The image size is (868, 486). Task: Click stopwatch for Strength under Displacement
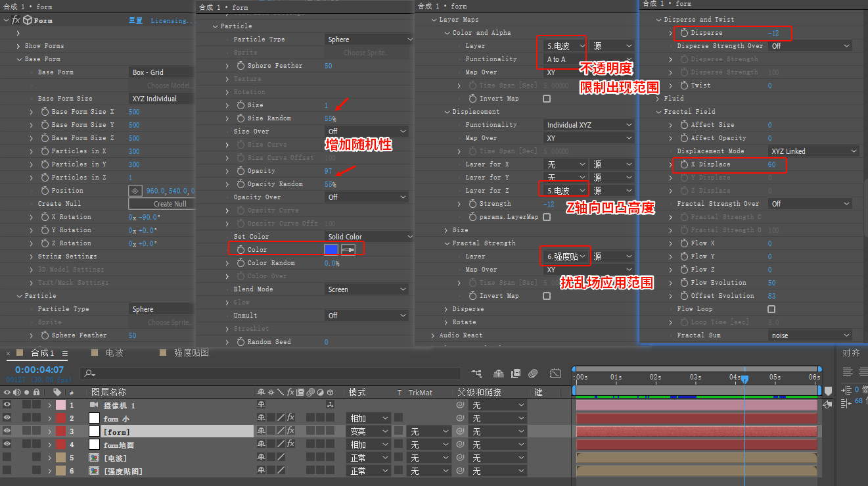[x=472, y=204]
